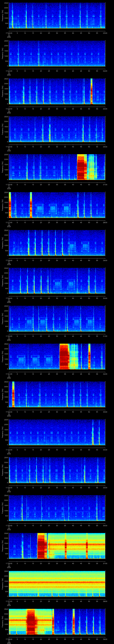Click the 17:33:00 start time label
This screenshot has height=644, width=114.
click(9, 450)
